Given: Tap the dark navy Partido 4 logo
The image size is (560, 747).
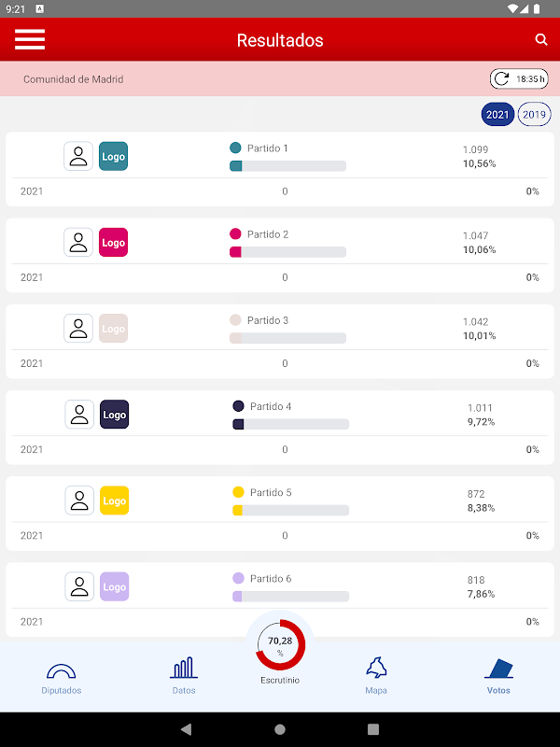Looking at the screenshot, I should tap(114, 415).
